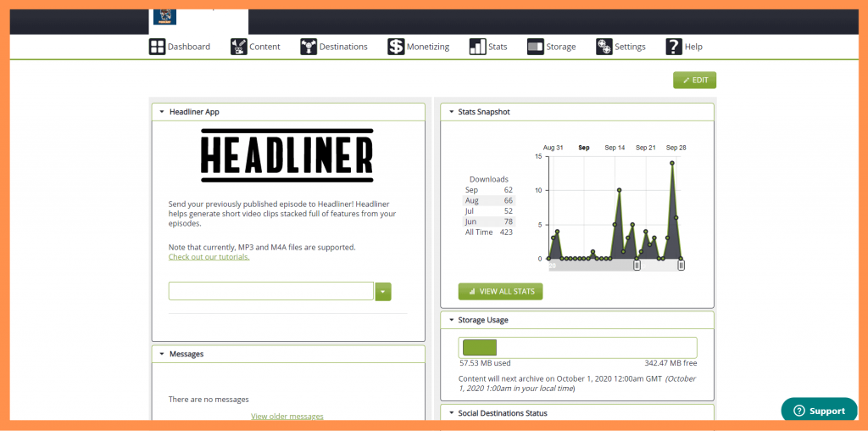Collapse the Storage Usage panel
868x431 pixels.
point(451,320)
